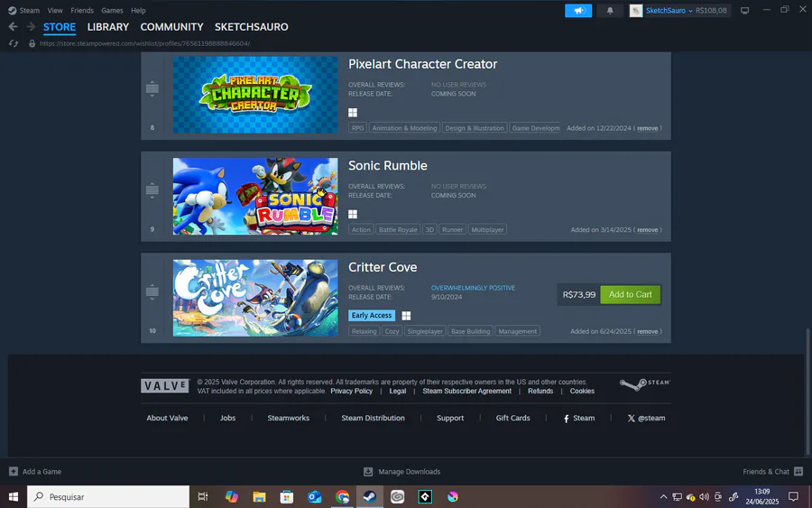The width and height of the screenshot is (812, 508).
Task: Go back with the left arrow
Action: (x=13, y=27)
